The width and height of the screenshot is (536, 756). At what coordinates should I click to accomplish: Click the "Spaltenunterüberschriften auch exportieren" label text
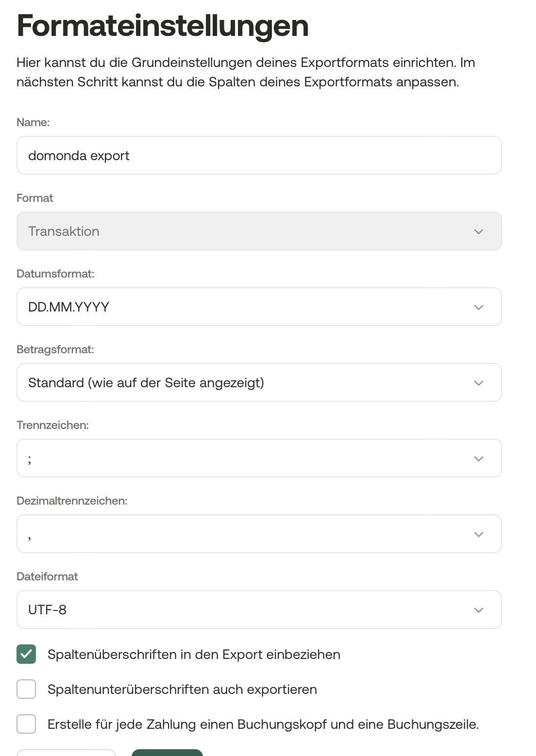182,690
